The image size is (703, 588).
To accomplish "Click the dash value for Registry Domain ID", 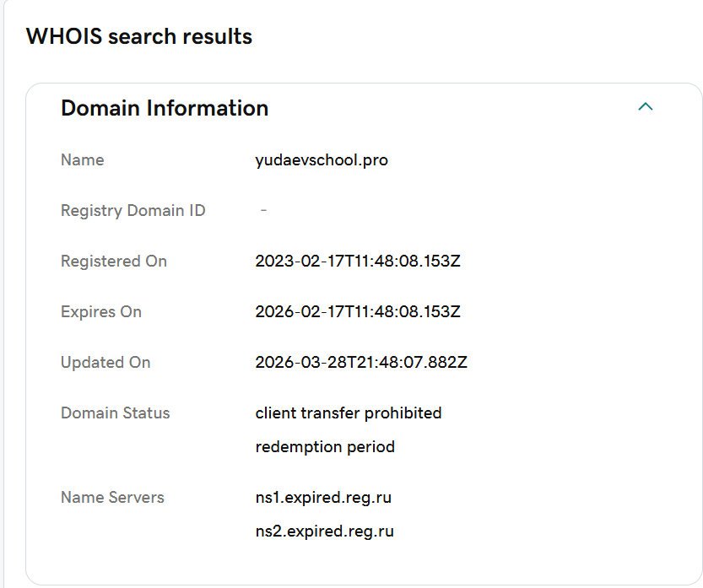I will 263,211.
